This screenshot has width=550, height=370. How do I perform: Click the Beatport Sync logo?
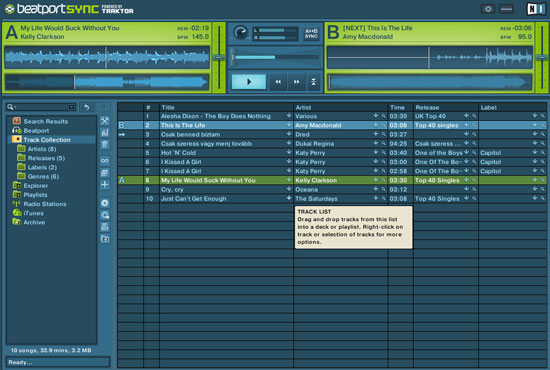[x=69, y=9]
